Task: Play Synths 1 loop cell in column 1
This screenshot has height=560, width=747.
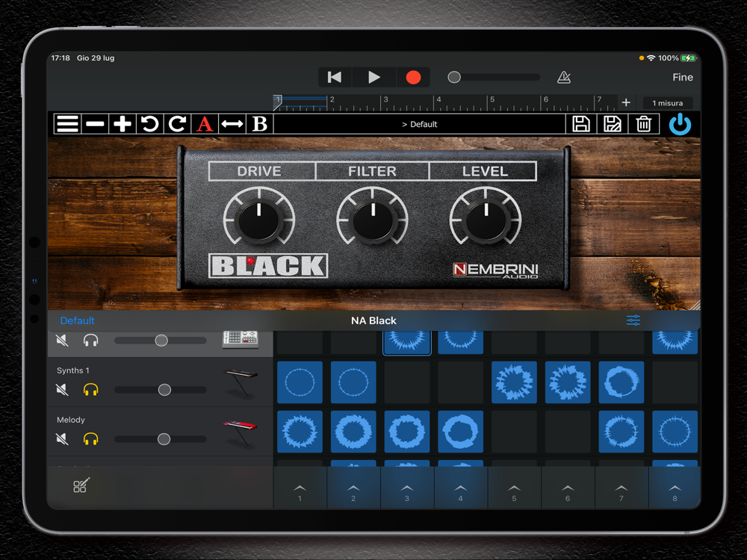Action: [300, 382]
